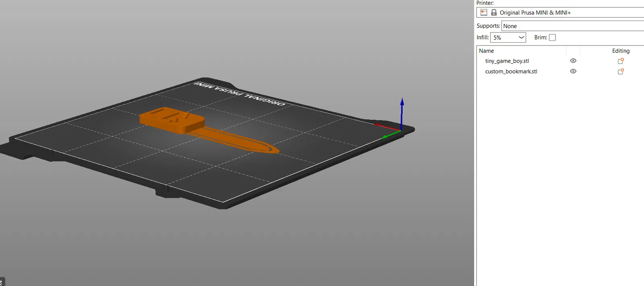Enable the Brim checkbox
Image resolution: width=644 pixels, height=286 pixels.
[x=552, y=37]
